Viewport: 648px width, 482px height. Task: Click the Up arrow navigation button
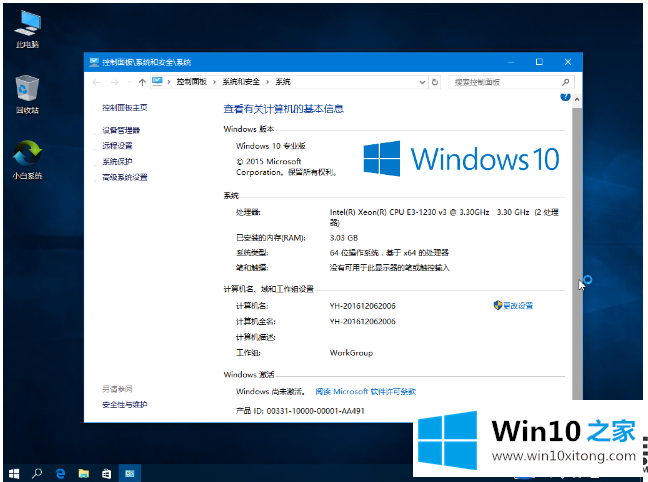142,81
